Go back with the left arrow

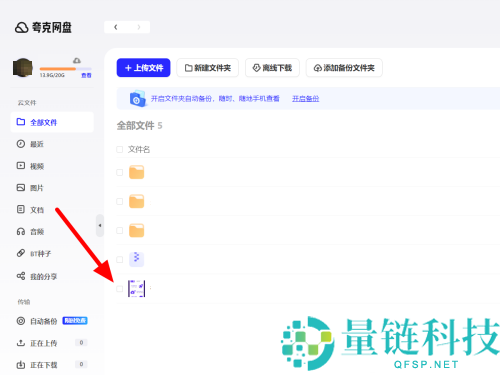coord(116,27)
